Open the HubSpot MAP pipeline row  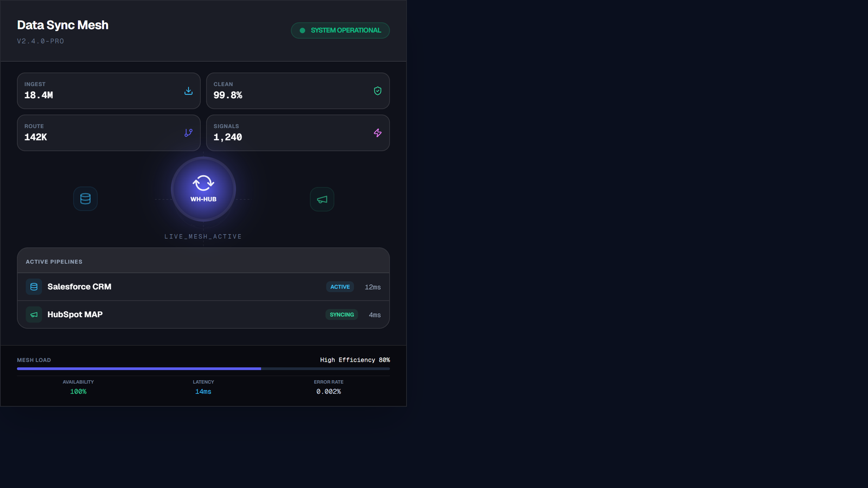tap(203, 314)
